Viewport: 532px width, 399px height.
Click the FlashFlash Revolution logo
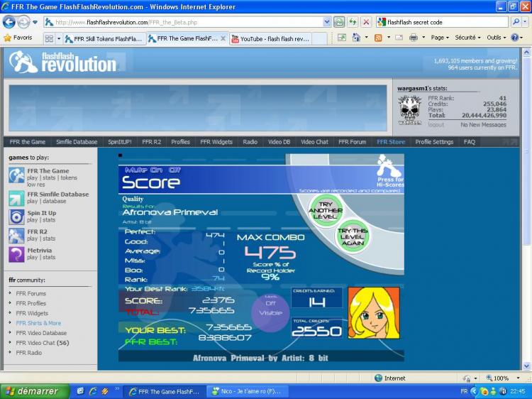(64, 62)
